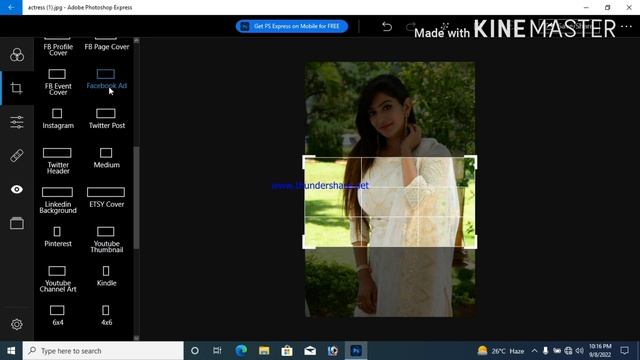
Task: Open the notification center icon
Action: click(x=624, y=351)
